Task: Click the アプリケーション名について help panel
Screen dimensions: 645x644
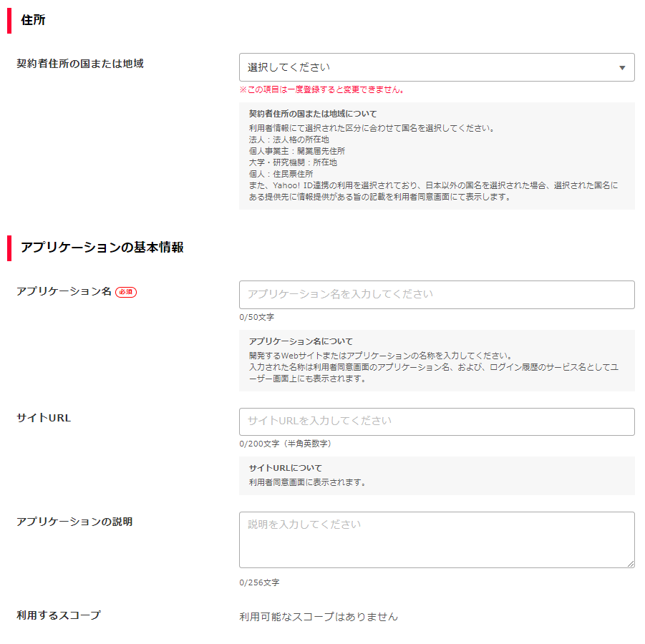Action: [437, 358]
